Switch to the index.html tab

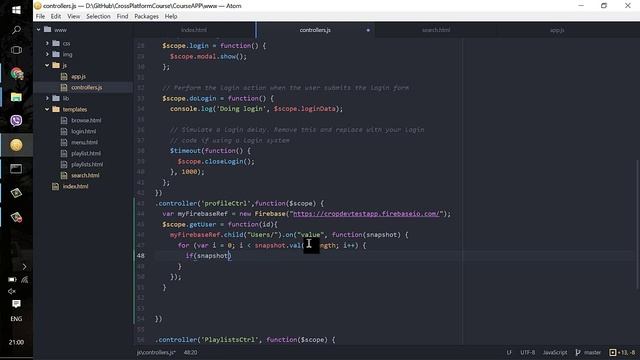[x=194, y=30]
